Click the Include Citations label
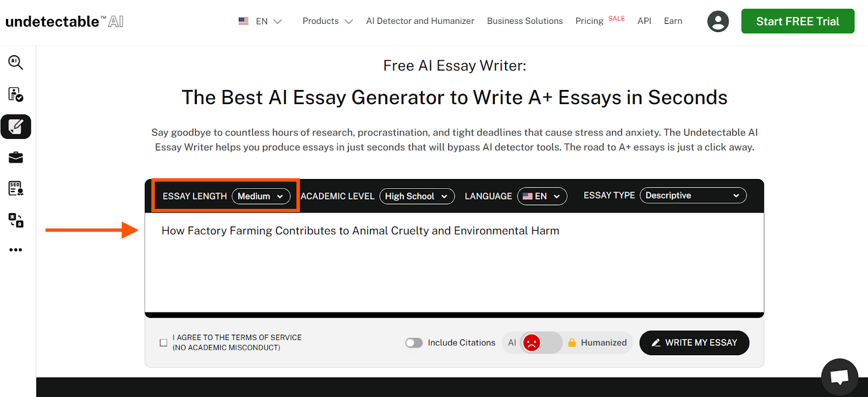This screenshot has height=397, width=868. (x=461, y=343)
